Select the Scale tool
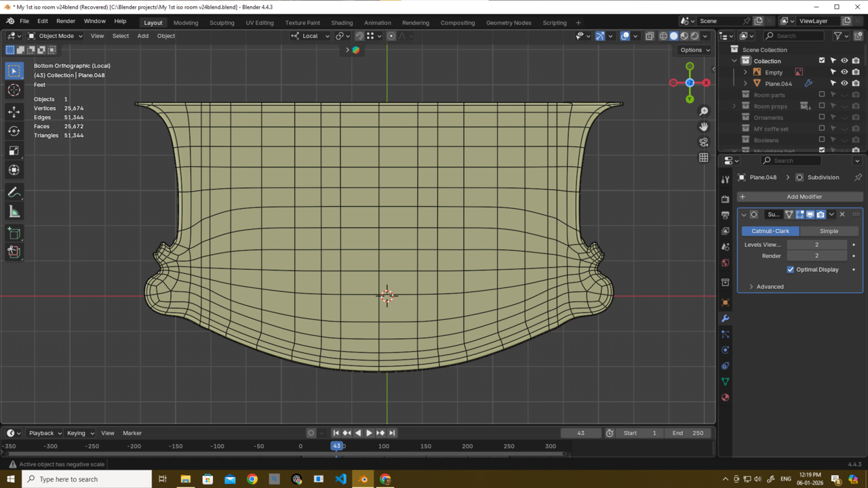The width and height of the screenshot is (868, 488). [14, 150]
